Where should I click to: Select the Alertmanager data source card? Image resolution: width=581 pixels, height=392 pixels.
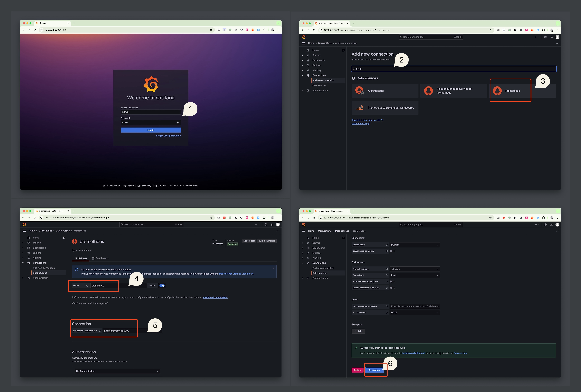click(x=385, y=91)
